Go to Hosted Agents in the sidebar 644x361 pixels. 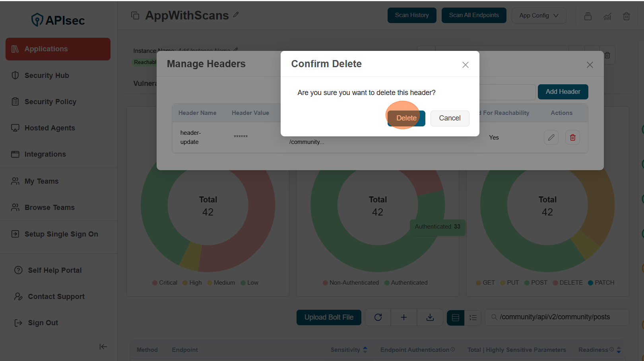pyautogui.click(x=50, y=128)
